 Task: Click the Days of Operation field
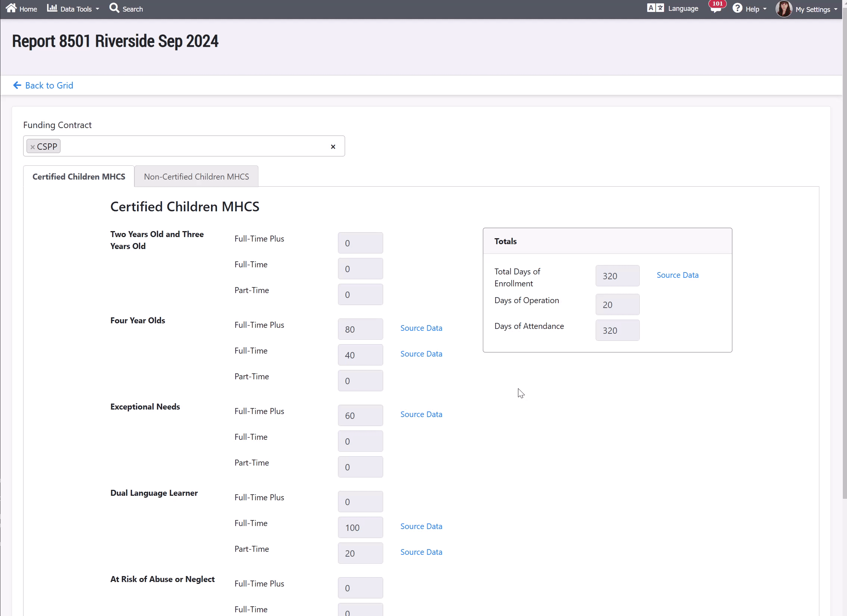click(617, 305)
